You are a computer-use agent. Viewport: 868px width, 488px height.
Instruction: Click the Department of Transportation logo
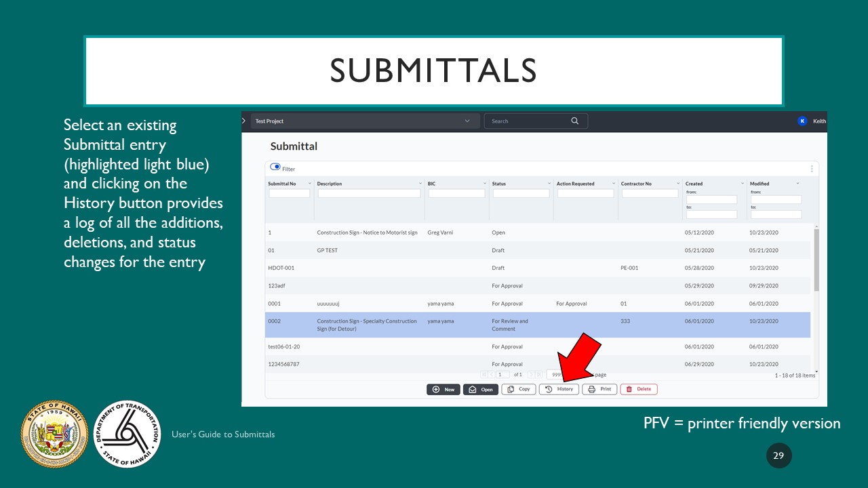coord(127,434)
